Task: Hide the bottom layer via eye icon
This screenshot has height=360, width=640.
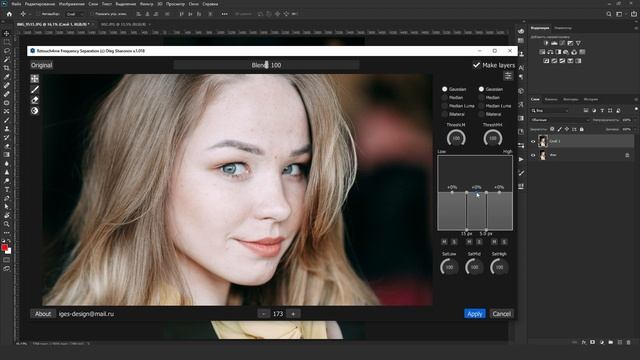Action: (x=533, y=155)
